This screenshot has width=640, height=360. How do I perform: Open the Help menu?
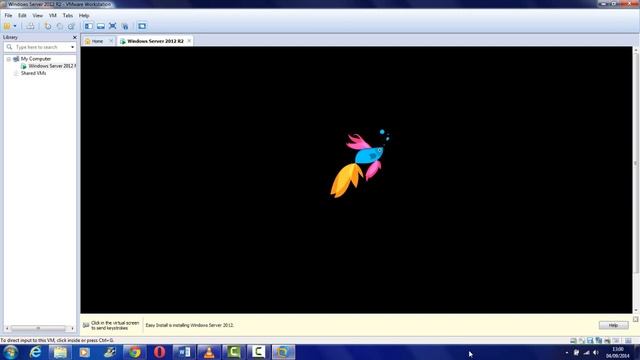coord(84,16)
